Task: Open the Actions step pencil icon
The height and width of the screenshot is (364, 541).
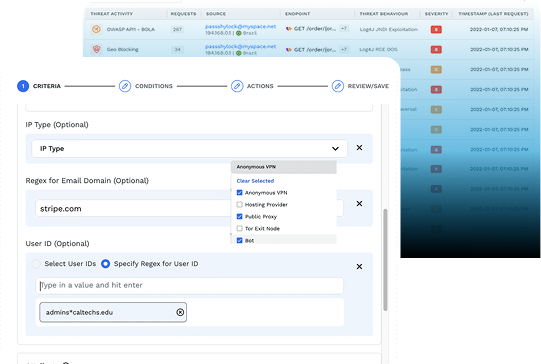Action: click(x=237, y=86)
